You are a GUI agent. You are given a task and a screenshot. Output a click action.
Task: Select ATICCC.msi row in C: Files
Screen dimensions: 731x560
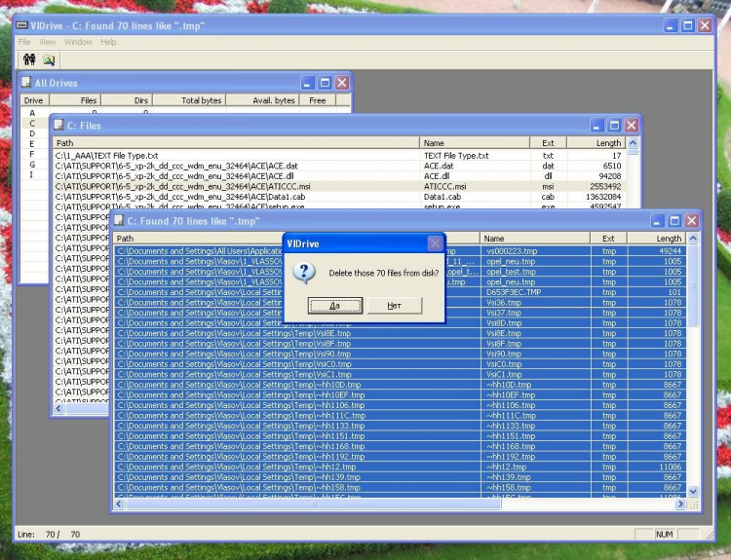pyautogui.click(x=339, y=186)
